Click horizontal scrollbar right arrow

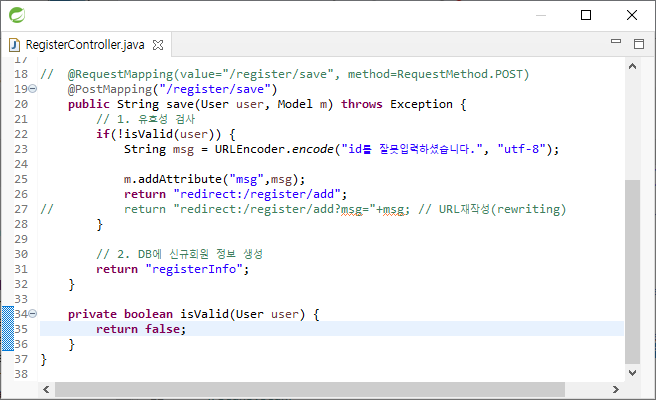pos(615,390)
